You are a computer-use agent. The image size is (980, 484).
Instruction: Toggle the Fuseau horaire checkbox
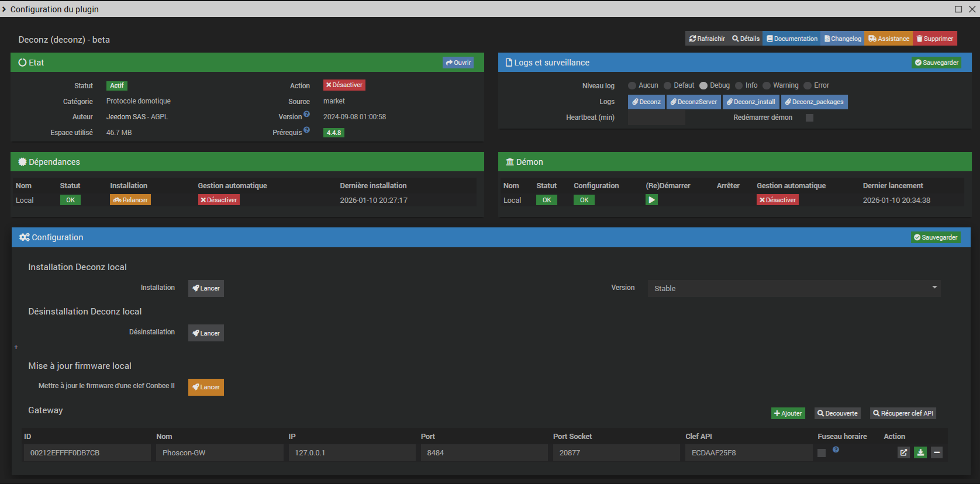click(x=822, y=453)
